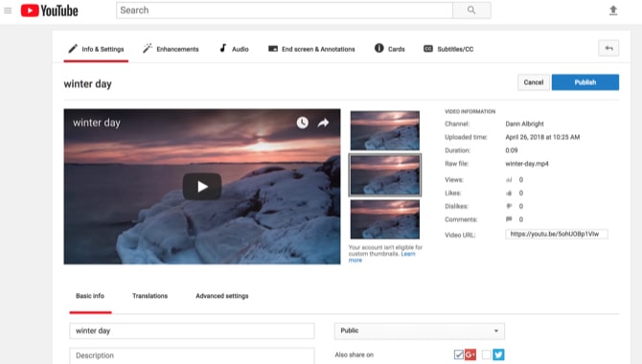The image size is (642, 364).
Task: Click the Description text field
Action: click(192, 355)
